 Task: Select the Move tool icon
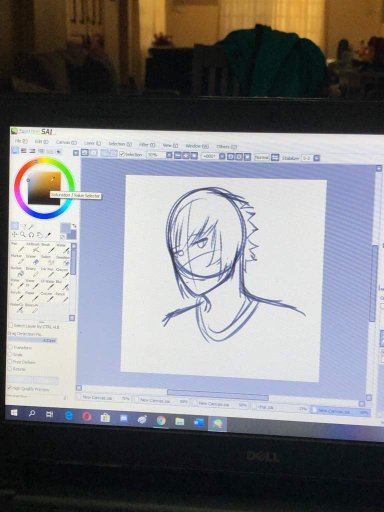pos(14,235)
